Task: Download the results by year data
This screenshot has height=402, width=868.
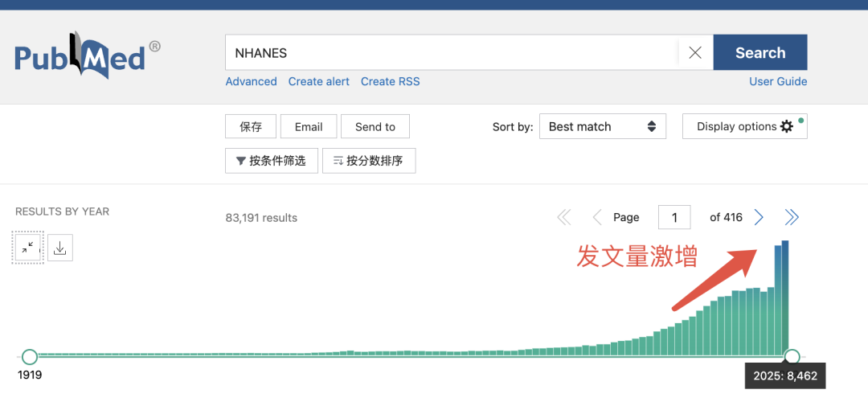Action: coord(60,248)
